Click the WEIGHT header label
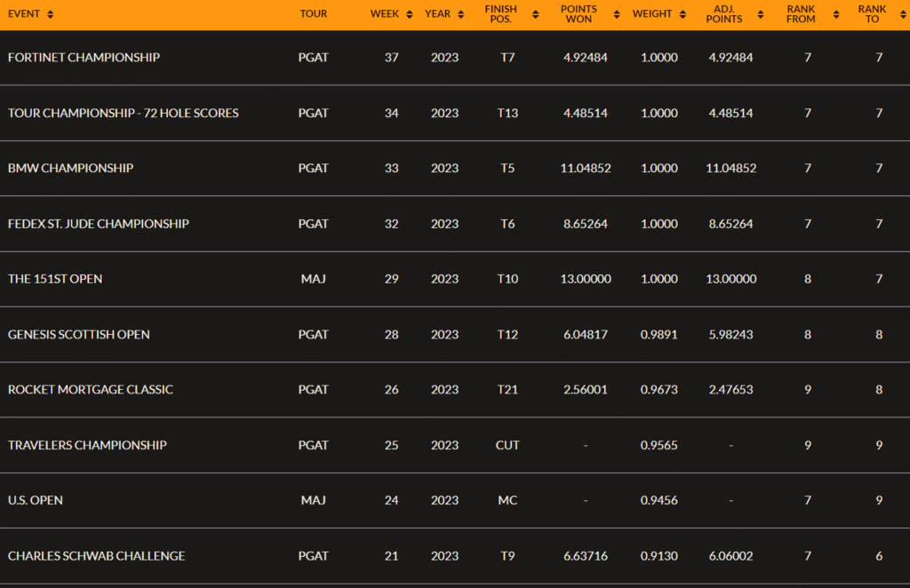 click(x=652, y=14)
